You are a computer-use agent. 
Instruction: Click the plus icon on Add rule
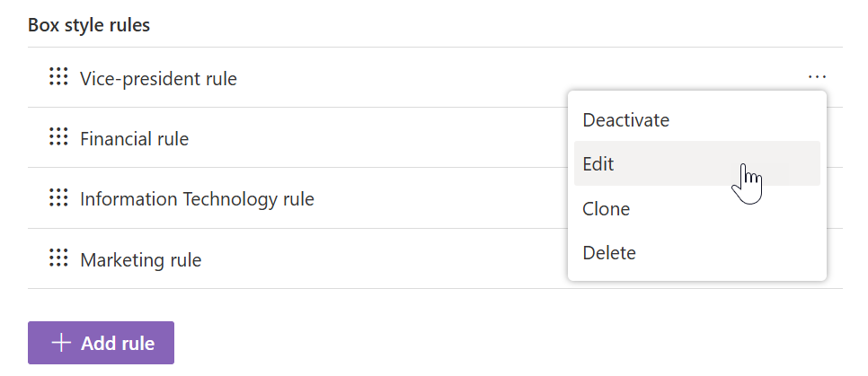61,343
